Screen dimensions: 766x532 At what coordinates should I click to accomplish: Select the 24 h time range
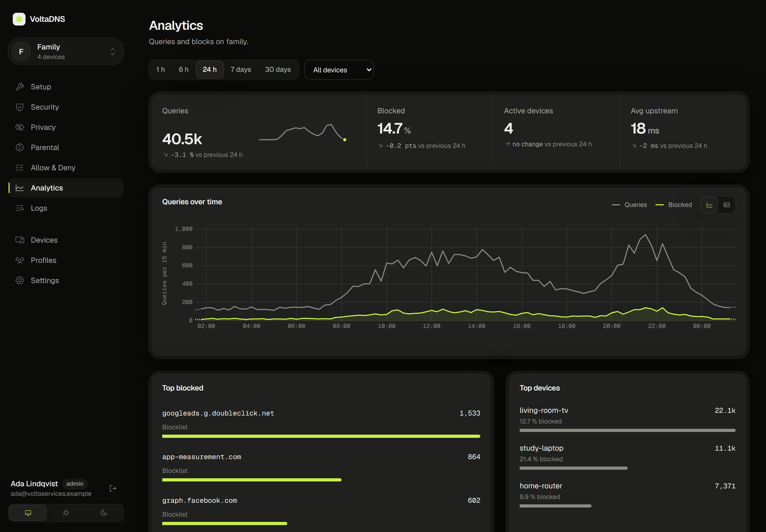[x=210, y=69]
